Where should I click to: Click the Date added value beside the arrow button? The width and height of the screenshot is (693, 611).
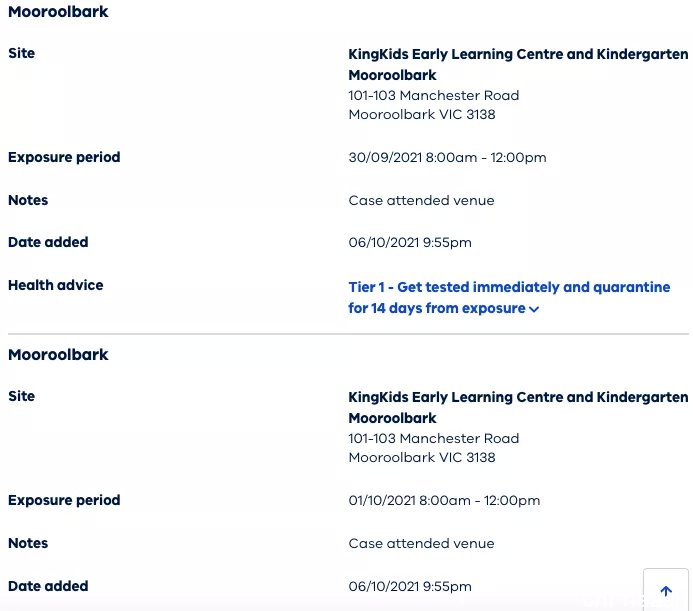(410, 587)
